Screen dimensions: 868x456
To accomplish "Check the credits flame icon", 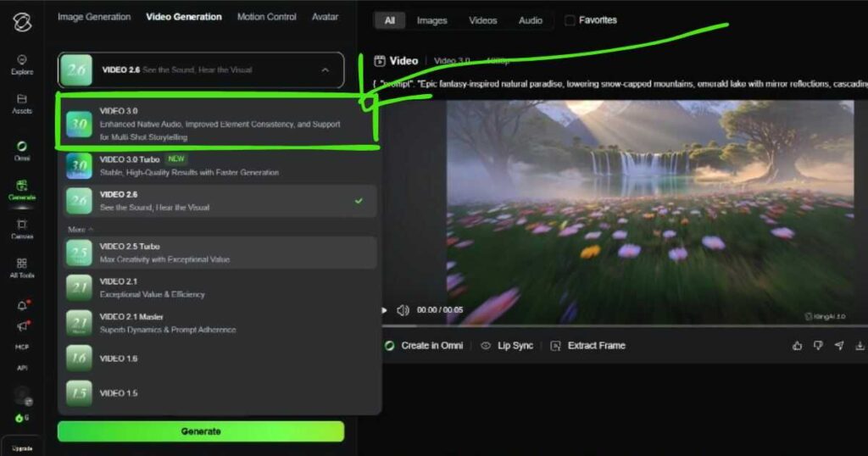I will pos(19,419).
